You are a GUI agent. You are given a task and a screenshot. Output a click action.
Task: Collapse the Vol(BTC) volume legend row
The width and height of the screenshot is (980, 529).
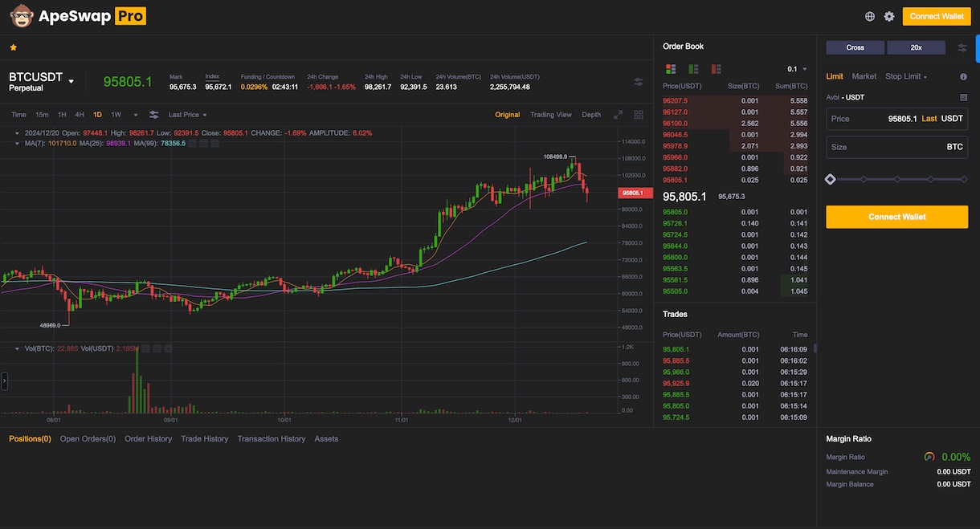coord(18,348)
